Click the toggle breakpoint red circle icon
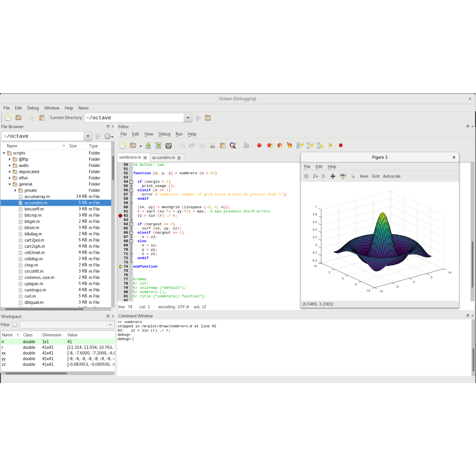Screen dimensions: 476x476 [259, 145]
